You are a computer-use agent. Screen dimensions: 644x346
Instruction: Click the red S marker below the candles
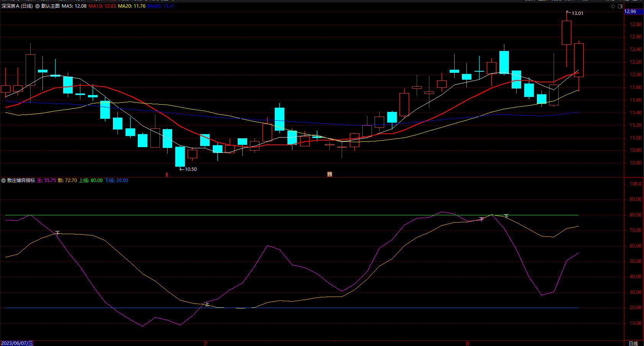(x=167, y=175)
